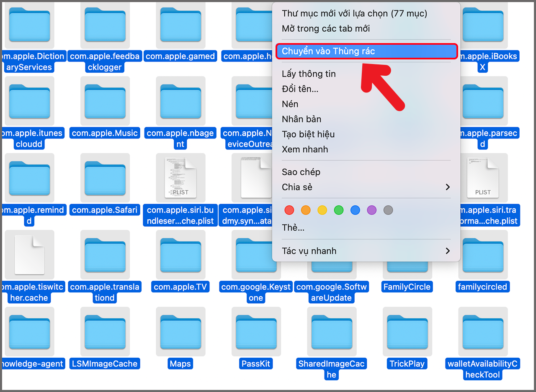Click the 'com.google.SoftwareUpdate' name label
536x392 pixels.
tap(332, 292)
